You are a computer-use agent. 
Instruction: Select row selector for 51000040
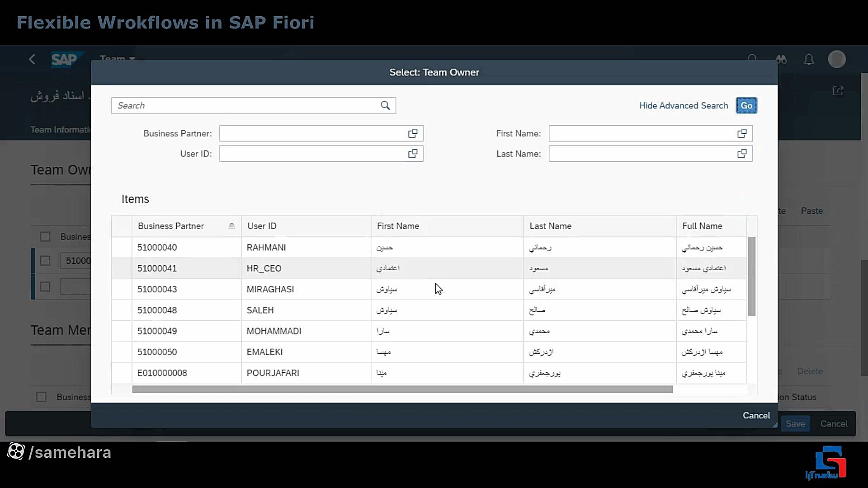point(122,248)
